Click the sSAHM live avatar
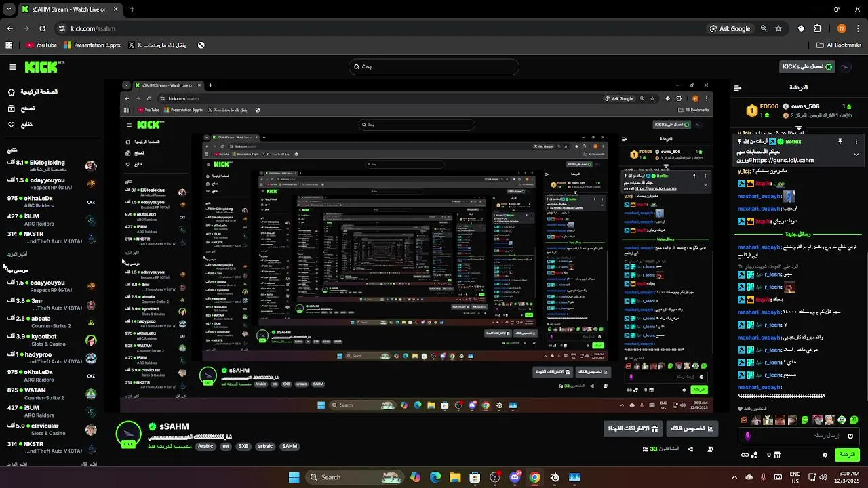 [128, 434]
